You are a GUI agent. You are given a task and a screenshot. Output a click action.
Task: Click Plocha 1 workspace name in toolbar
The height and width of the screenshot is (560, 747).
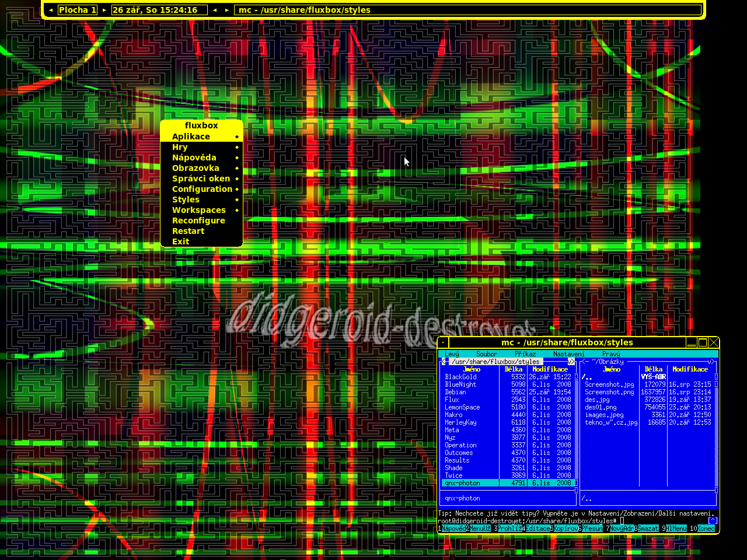(78, 10)
